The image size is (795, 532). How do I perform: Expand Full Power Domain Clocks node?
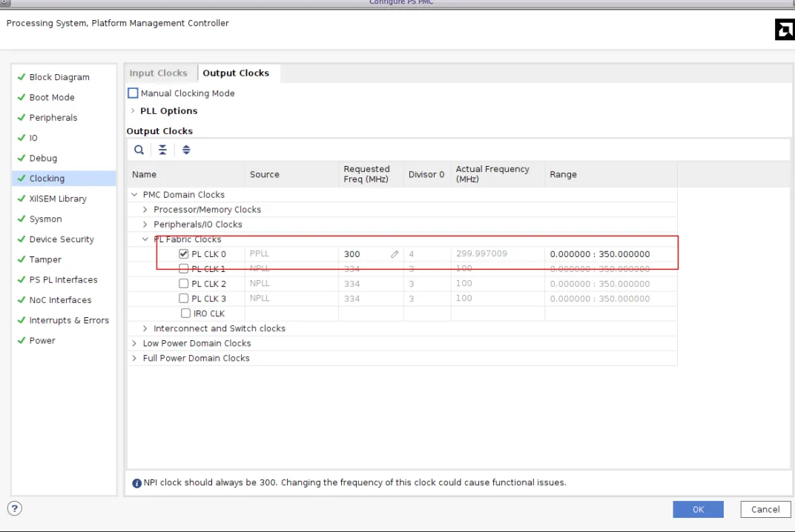click(x=134, y=358)
